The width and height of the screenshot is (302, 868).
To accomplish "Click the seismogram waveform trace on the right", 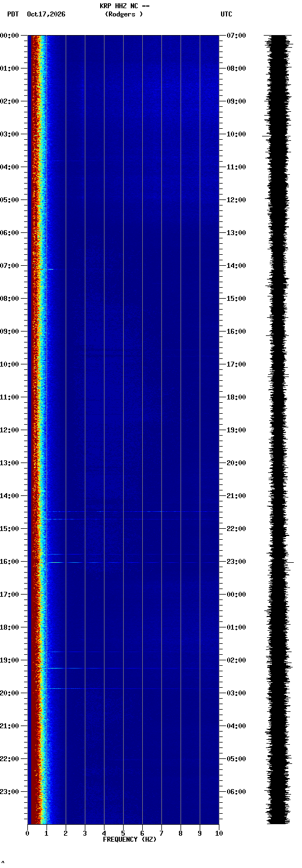I will (x=279, y=430).
